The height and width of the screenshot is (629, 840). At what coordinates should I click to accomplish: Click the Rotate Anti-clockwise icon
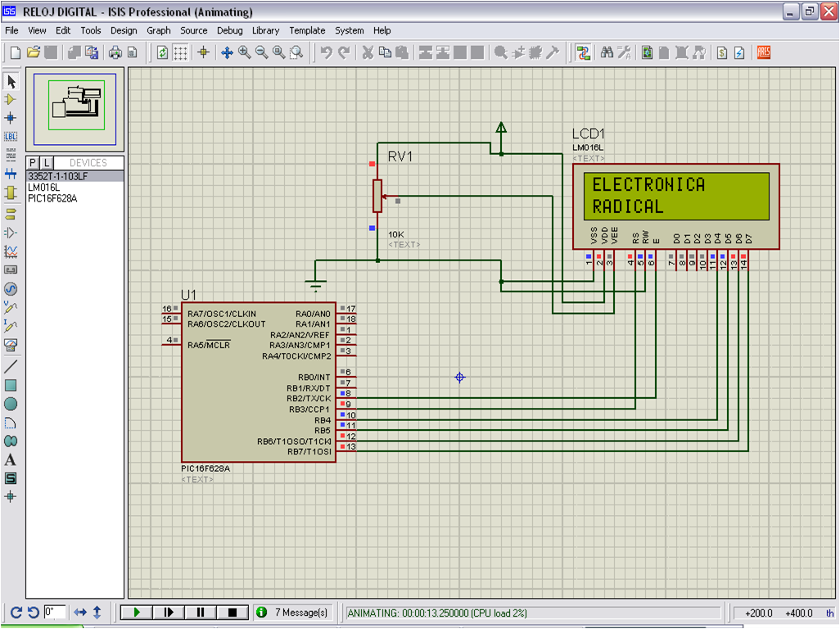(x=34, y=613)
